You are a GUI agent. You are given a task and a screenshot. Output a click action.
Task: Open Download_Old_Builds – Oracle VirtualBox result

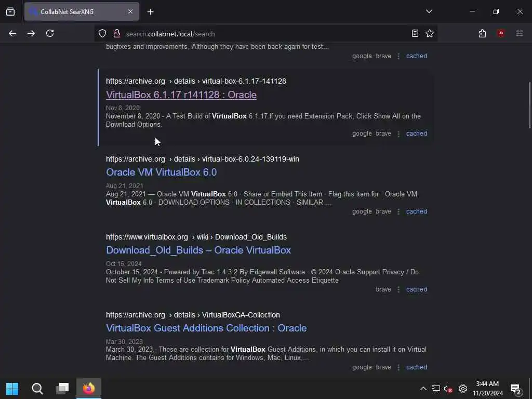(x=198, y=250)
